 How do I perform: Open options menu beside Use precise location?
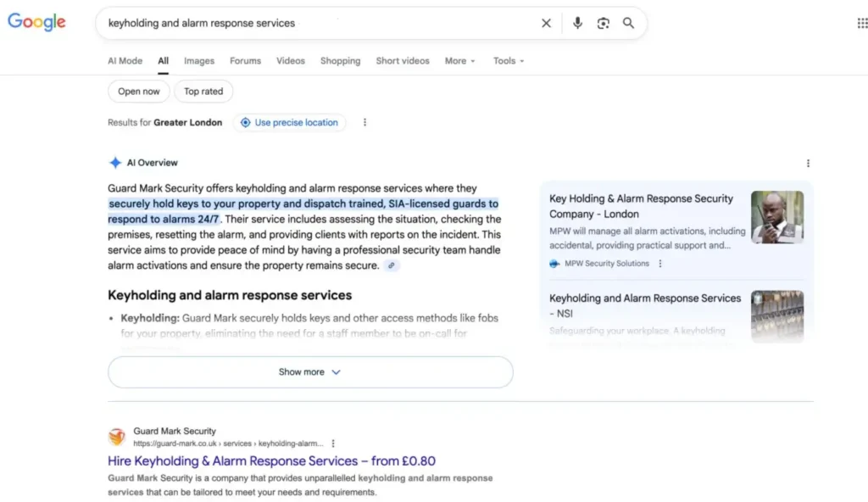pos(364,122)
